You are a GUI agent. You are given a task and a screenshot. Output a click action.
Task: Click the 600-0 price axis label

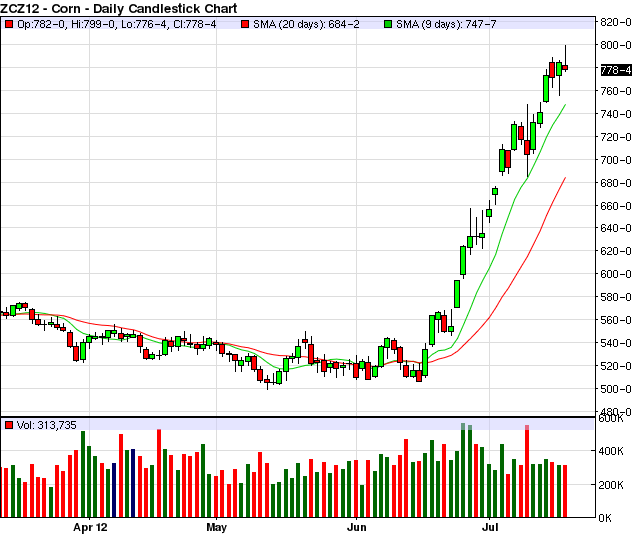click(x=616, y=274)
